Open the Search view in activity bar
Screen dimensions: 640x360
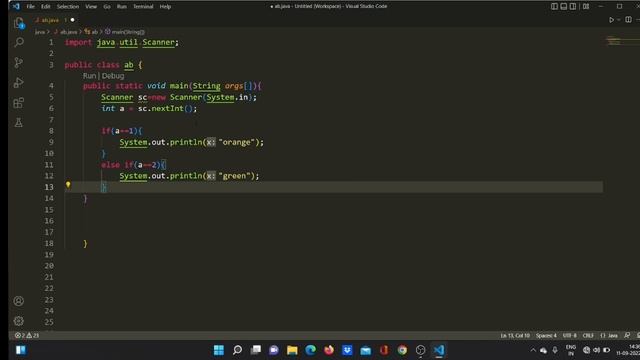pyautogui.click(x=19, y=42)
